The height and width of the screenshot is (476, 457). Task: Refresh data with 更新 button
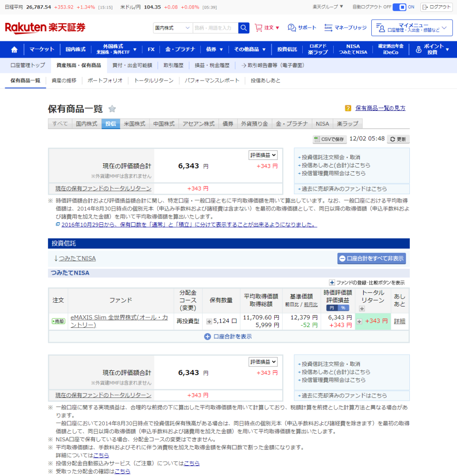point(398,139)
